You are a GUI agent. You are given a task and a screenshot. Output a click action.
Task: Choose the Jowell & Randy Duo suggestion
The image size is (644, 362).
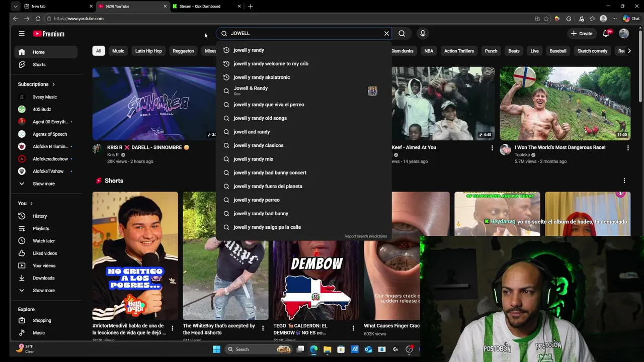tap(304, 91)
